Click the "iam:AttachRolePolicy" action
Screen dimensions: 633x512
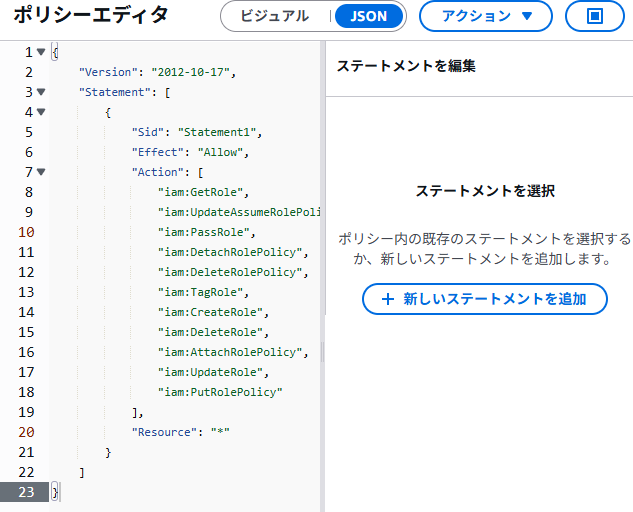(x=230, y=352)
